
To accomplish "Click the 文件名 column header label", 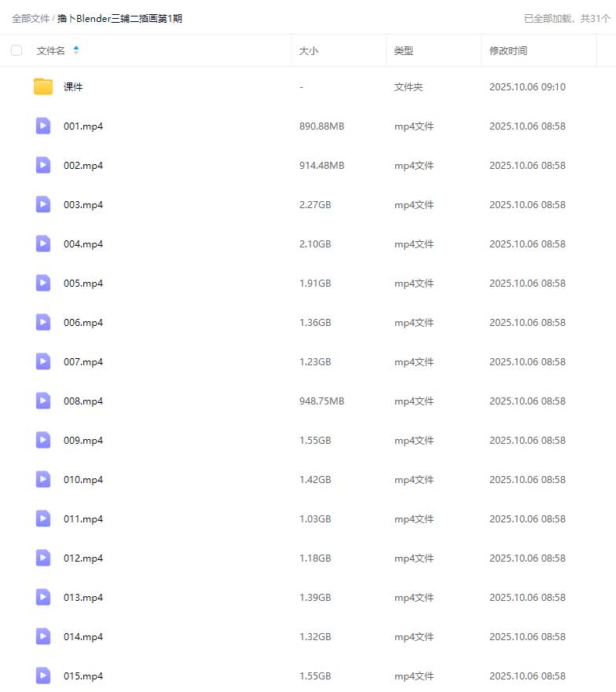I will [x=51, y=50].
